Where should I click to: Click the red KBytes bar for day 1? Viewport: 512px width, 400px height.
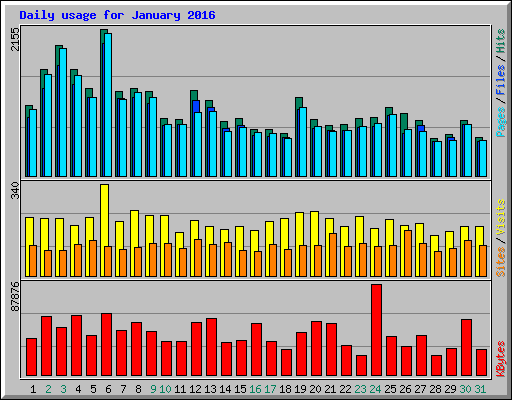tap(32, 357)
